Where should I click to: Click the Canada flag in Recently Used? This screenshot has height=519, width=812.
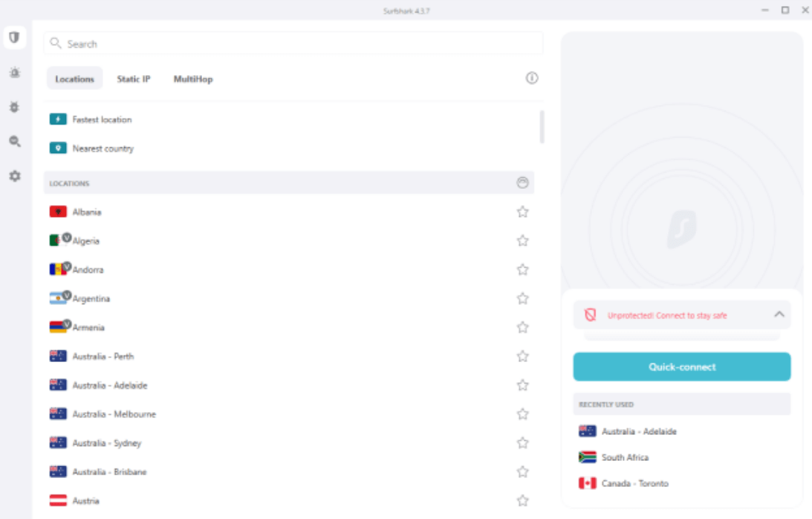(587, 483)
